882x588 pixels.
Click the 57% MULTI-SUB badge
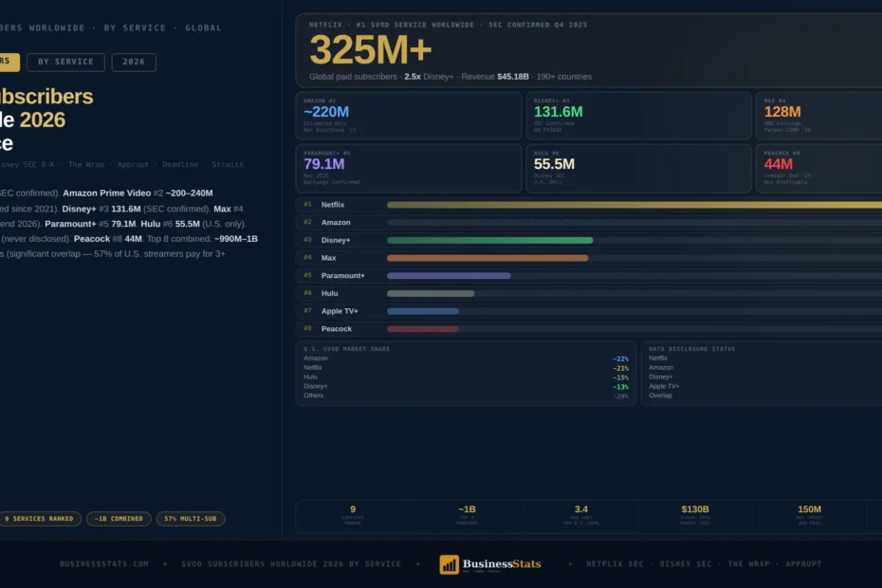(x=191, y=518)
